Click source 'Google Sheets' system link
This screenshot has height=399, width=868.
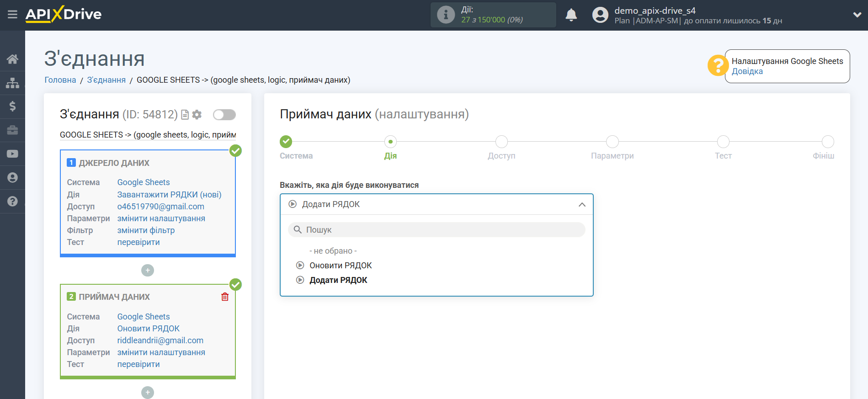[x=144, y=182]
